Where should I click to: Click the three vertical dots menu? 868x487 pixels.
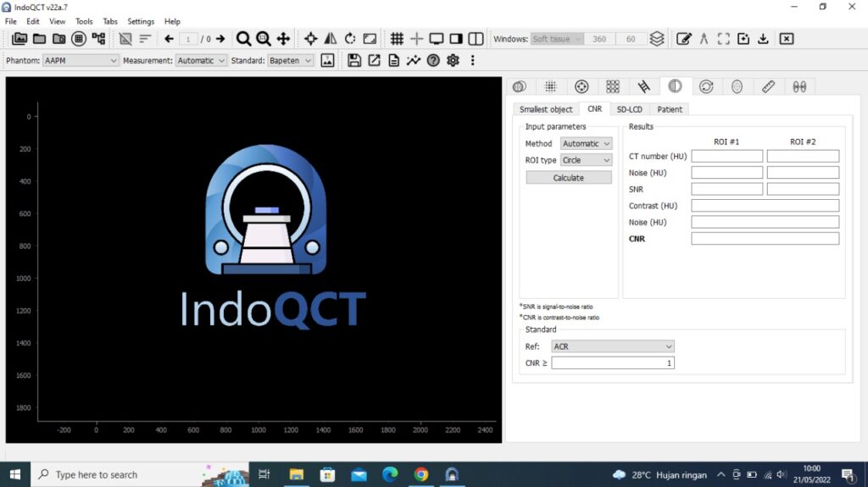tap(473, 60)
